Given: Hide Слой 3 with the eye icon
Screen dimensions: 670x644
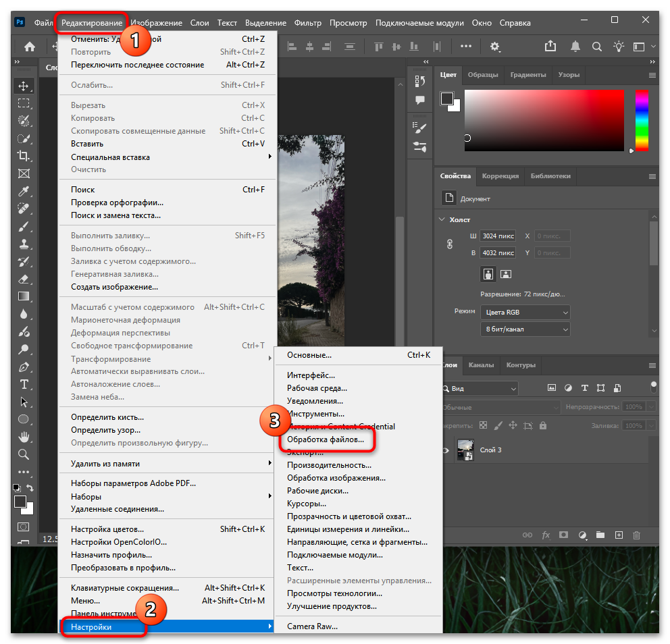Looking at the screenshot, I should (x=446, y=450).
